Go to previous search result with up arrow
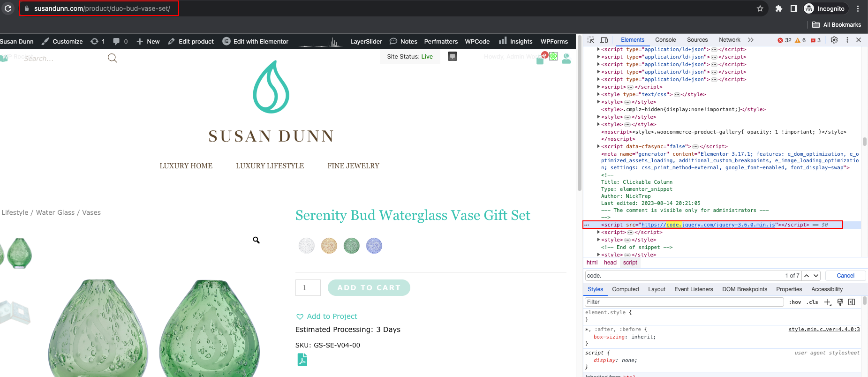Viewport: 868px width, 377px height. 807,276
